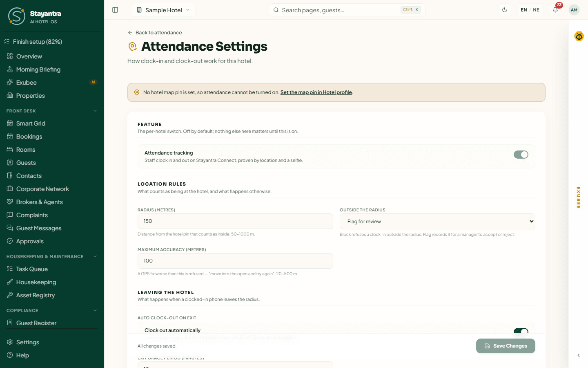Click the Brokers & Agents handshake icon
Viewport: 588px width, 368px height.
pos(10,202)
